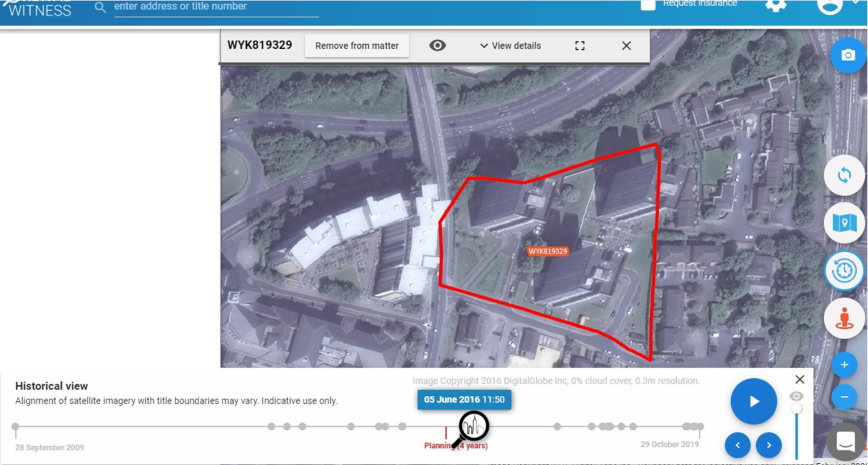The height and width of the screenshot is (465, 868).
Task: Open the chat support widget
Action: click(x=845, y=441)
